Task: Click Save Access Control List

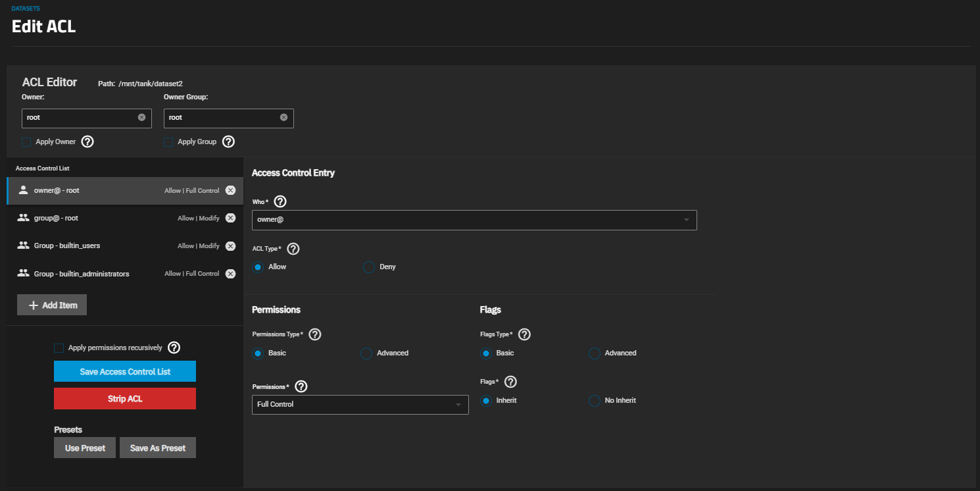Action: (125, 372)
